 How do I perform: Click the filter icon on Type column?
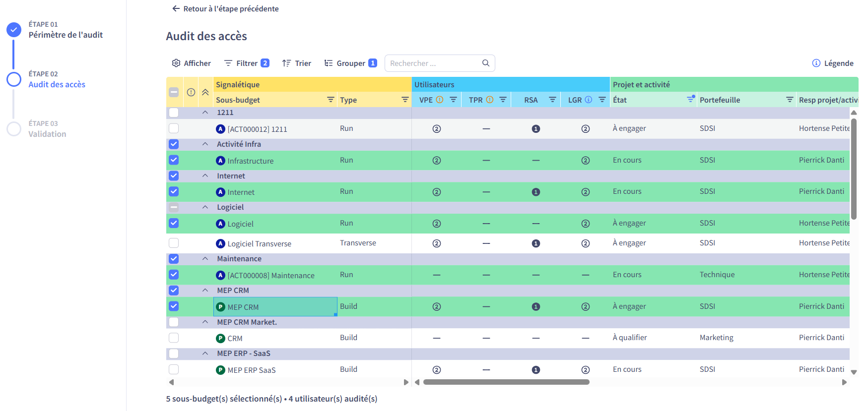click(x=405, y=100)
